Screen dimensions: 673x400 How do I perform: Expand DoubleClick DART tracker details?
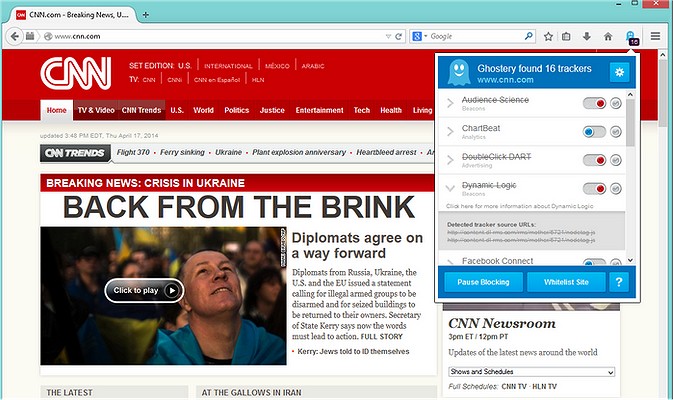[x=450, y=160]
